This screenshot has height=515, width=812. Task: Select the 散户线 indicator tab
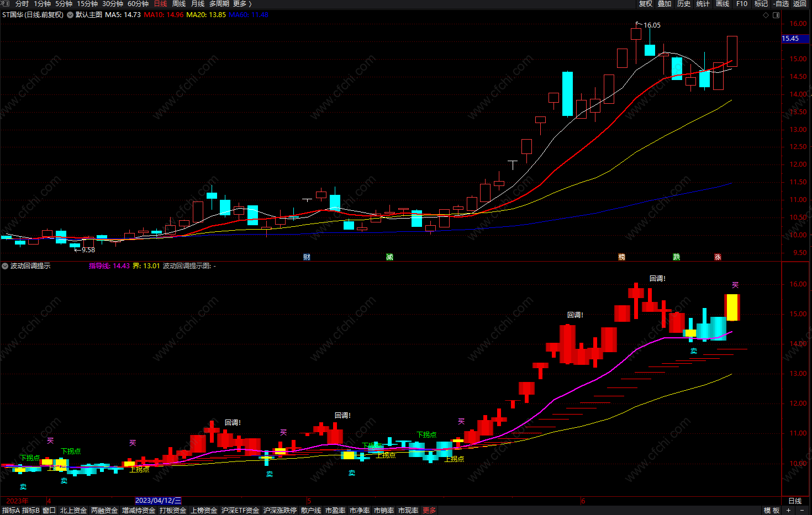pyautogui.click(x=311, y=511)
